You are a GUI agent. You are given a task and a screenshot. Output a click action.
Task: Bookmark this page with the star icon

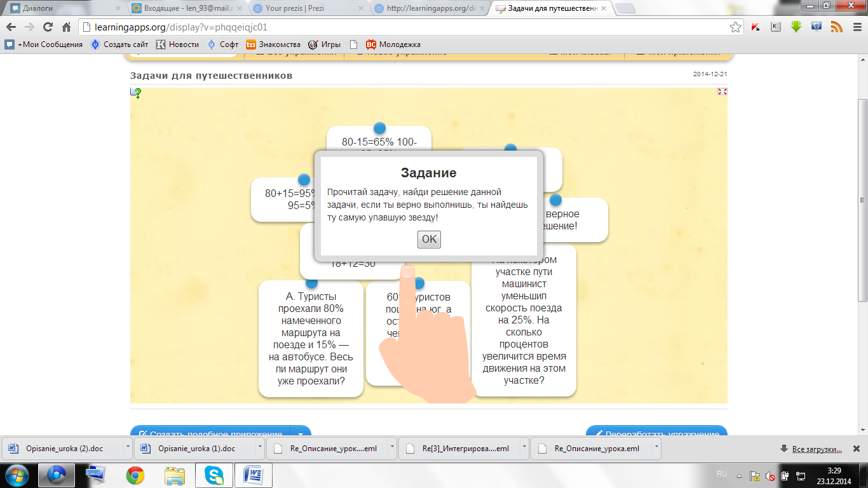735,27
